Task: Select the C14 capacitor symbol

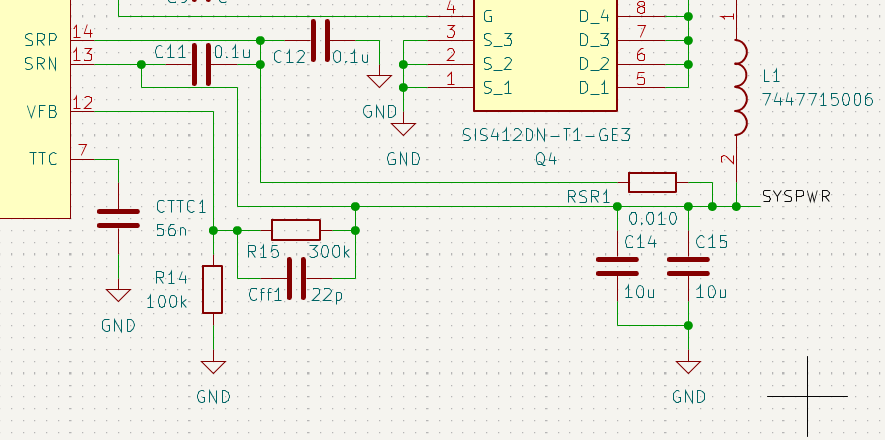Action: tap(617, 266)
